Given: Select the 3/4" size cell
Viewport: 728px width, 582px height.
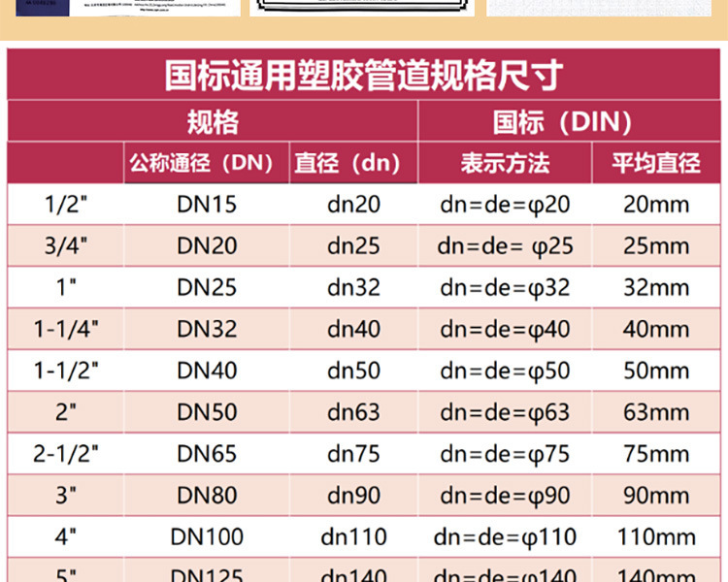Looking at the screenshot, I should (x=66, y=246).
